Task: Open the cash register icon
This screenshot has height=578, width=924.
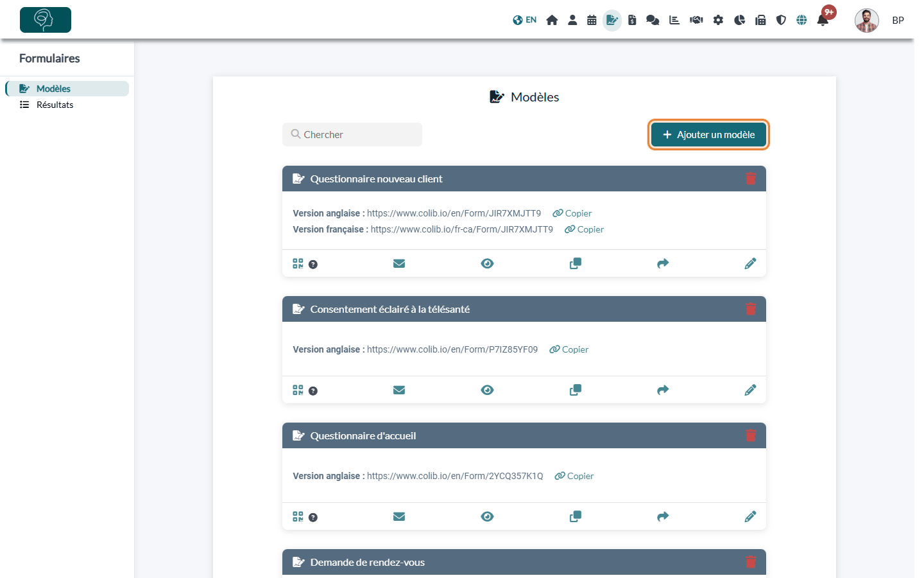Action: click(760, 20)
